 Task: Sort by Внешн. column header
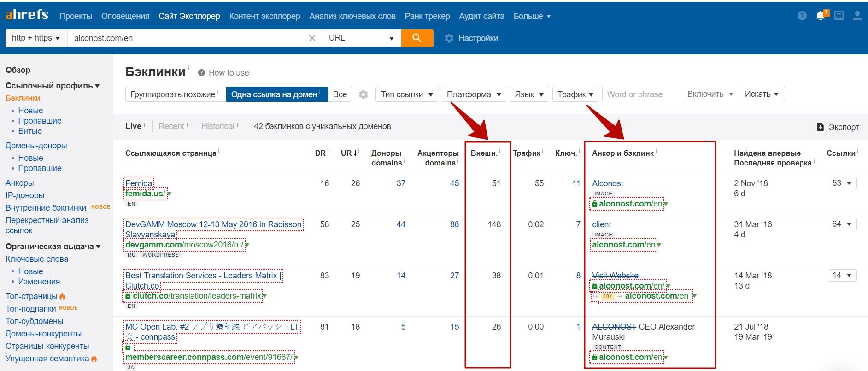click(x=484, y=153)
